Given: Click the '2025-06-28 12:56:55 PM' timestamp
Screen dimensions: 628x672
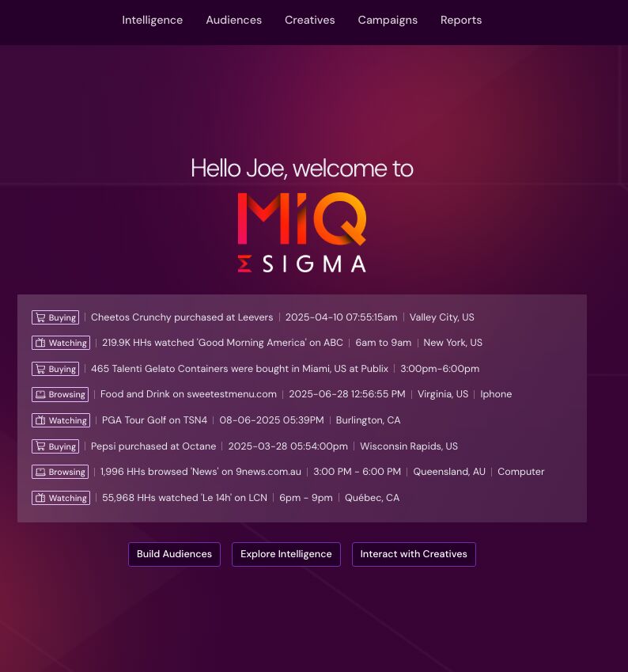Looking at the screenshot, I should point(347,394).
